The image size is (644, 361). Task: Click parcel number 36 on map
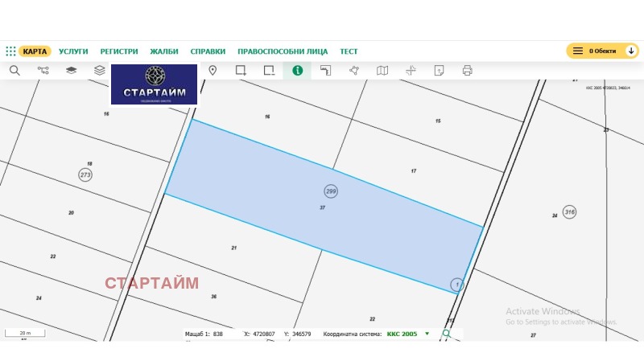pos(214,296)
